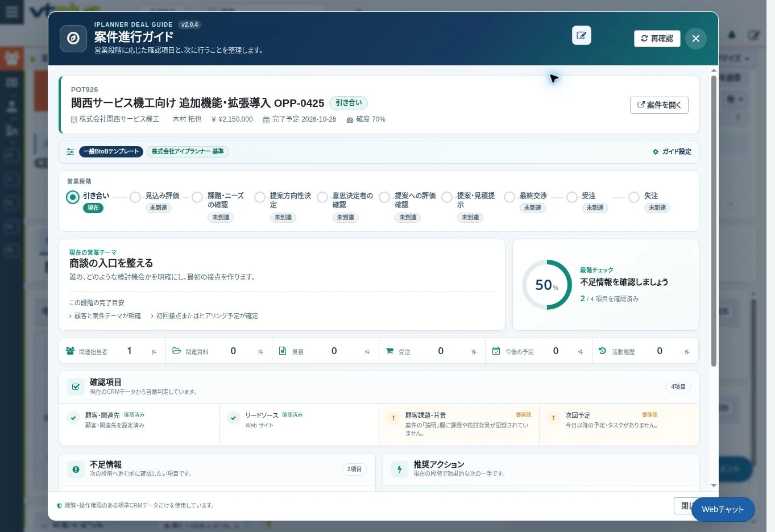Viewport: 775px width, 532px height.
Task: Click the compass guide logo icon
Action: pos(73,38)
